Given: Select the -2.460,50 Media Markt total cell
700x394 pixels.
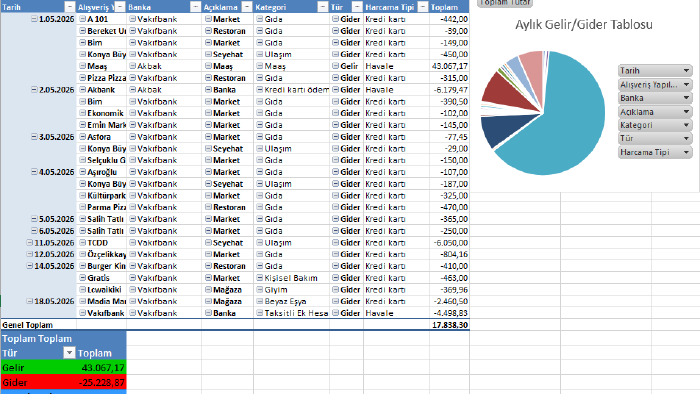Looking at the screenshot, I should pos(449,301).
